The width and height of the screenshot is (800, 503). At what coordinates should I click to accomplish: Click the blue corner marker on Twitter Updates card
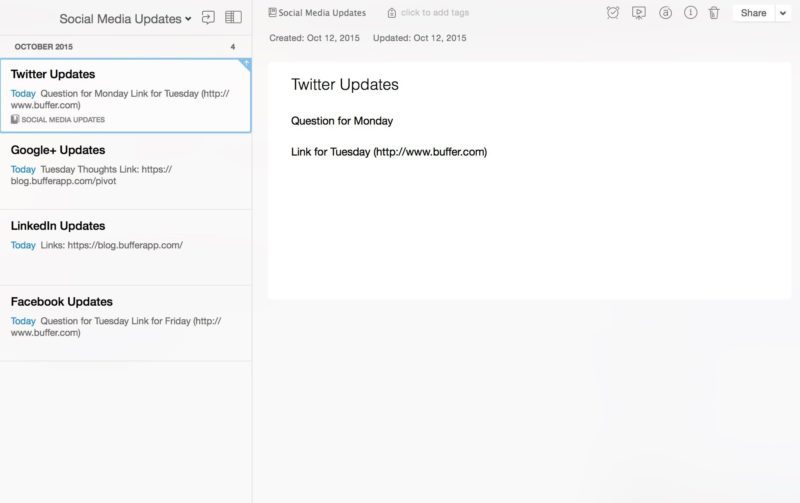pos(245,64)
